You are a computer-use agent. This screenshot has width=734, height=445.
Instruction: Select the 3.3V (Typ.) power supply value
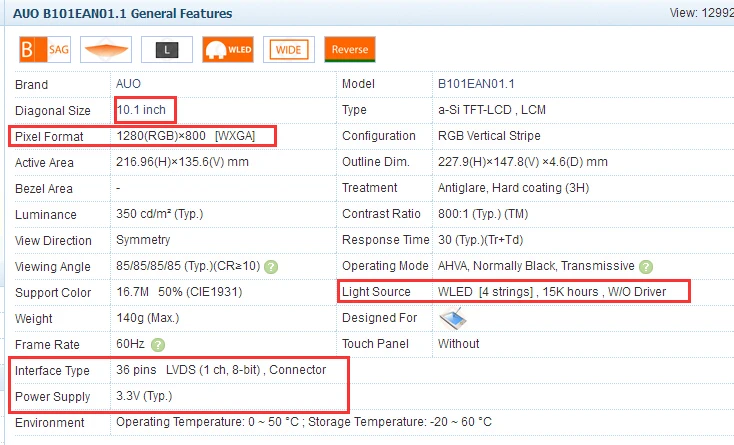144,396
